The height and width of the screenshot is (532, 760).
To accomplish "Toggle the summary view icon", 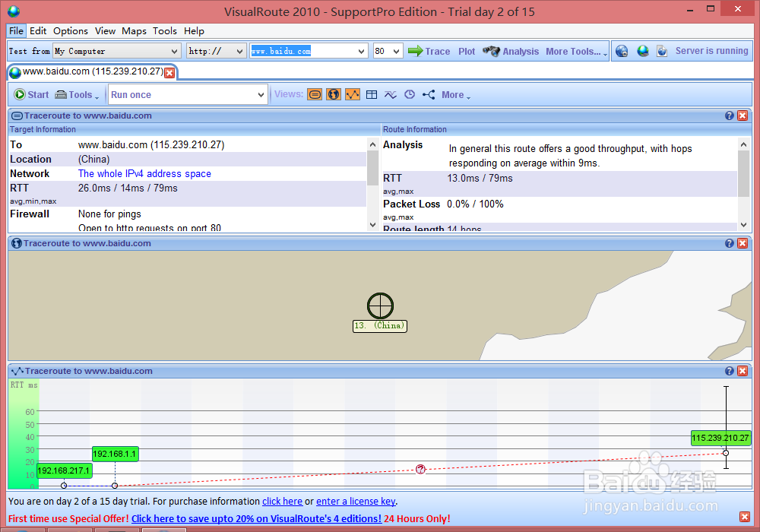I will [315, 94].
